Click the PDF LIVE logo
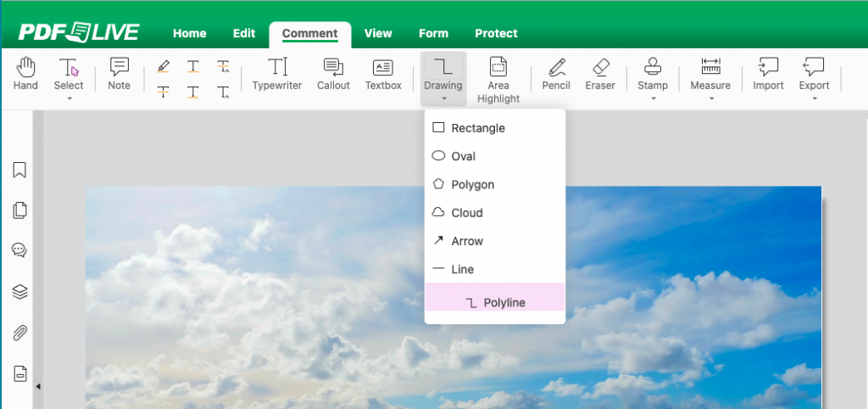This screenshot has width=868, height=409. coord(79,32)
